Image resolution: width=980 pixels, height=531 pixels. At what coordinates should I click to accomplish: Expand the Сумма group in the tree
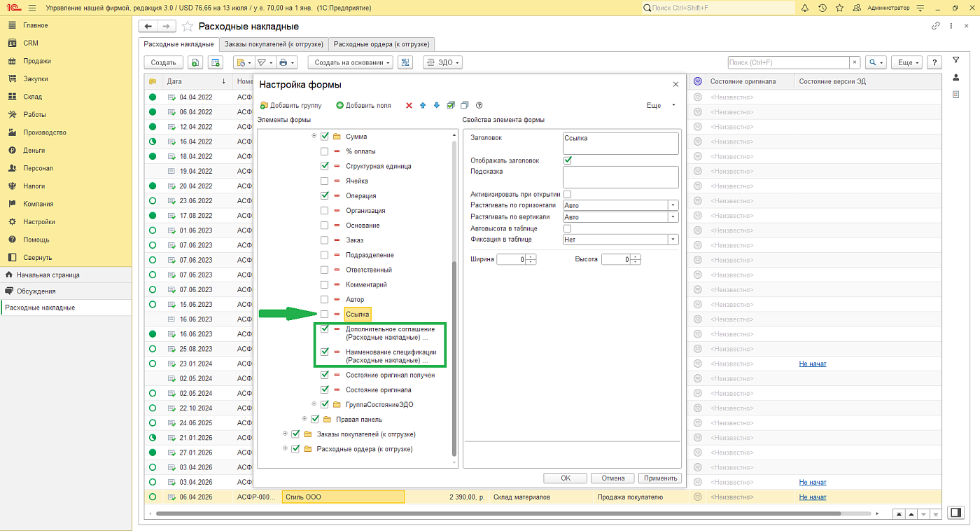pos(314,136)
